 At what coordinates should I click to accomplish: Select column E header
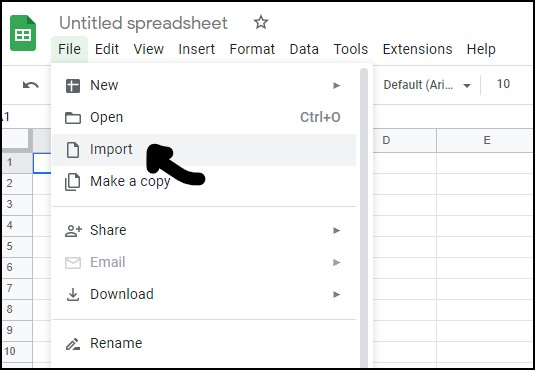pyautogui.click(x=486, y=140)
